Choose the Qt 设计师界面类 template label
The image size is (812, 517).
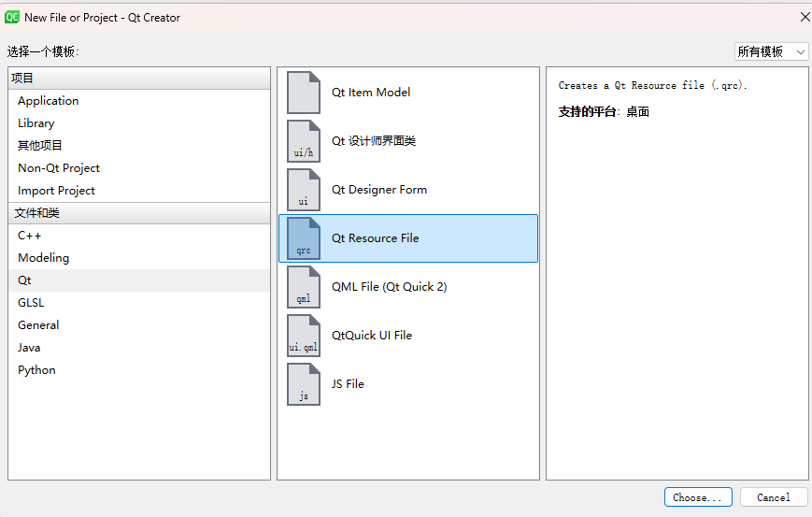(374, 141)
